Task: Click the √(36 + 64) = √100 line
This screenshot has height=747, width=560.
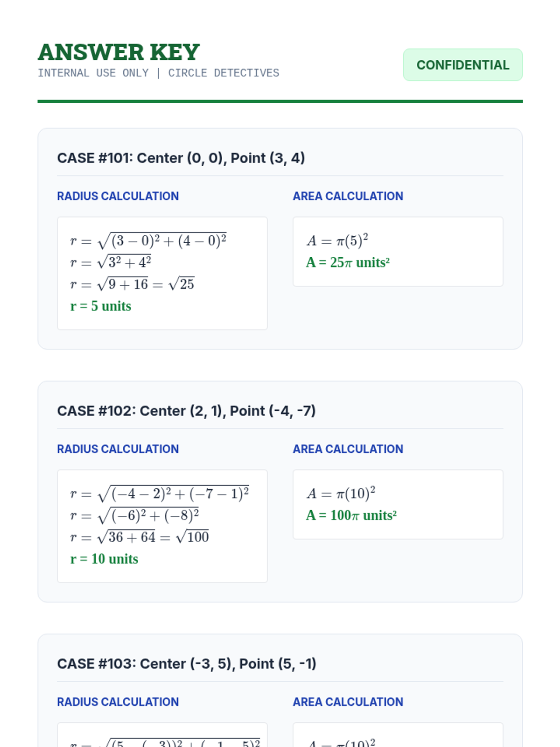Action: coord(140,537)
